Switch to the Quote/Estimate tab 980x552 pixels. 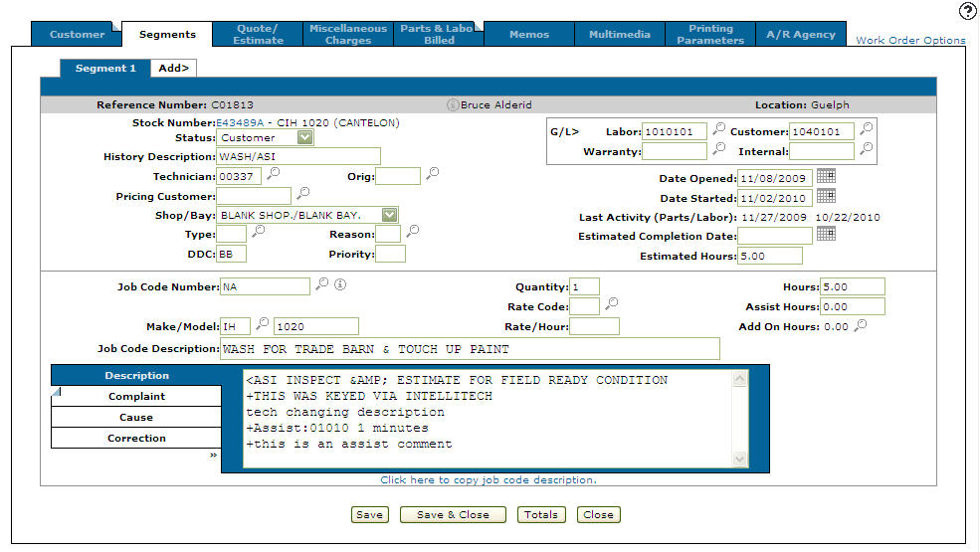pos(258,34)
